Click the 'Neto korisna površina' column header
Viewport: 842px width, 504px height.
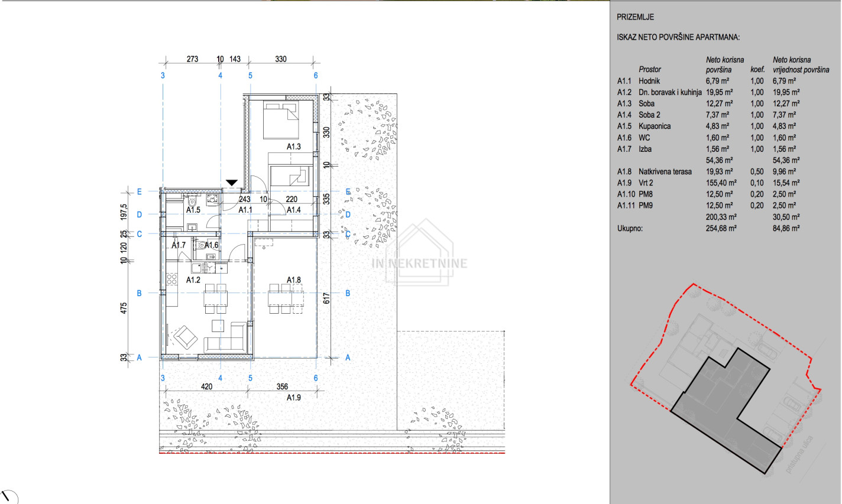tap(724, 64)
